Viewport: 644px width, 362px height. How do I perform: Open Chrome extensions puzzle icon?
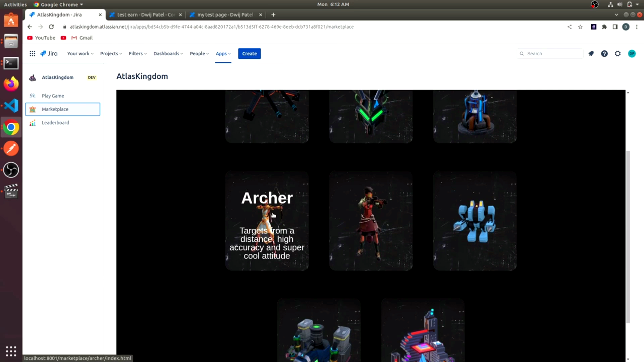click(x=604, y=27)
